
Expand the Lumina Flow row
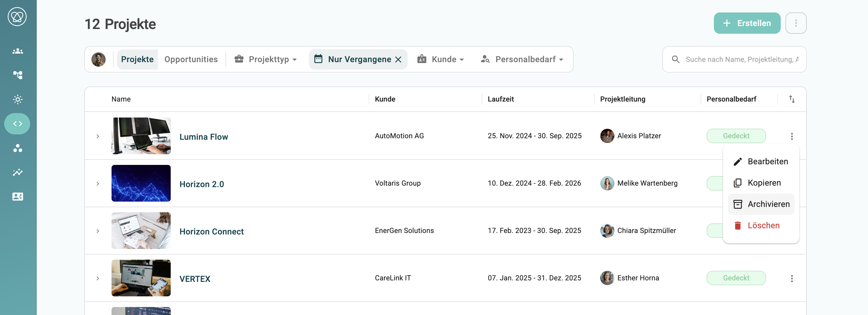(98, 136)
